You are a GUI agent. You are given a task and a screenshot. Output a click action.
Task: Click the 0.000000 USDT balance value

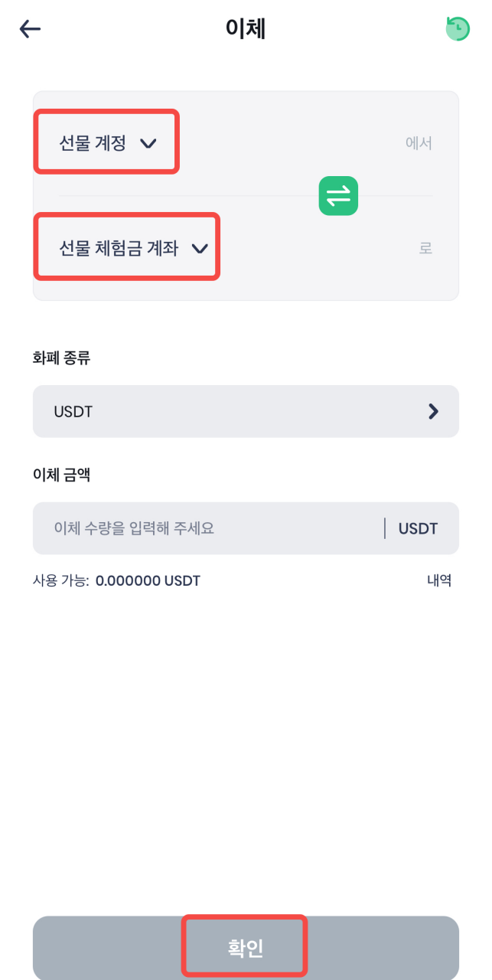tap(148, 581)
